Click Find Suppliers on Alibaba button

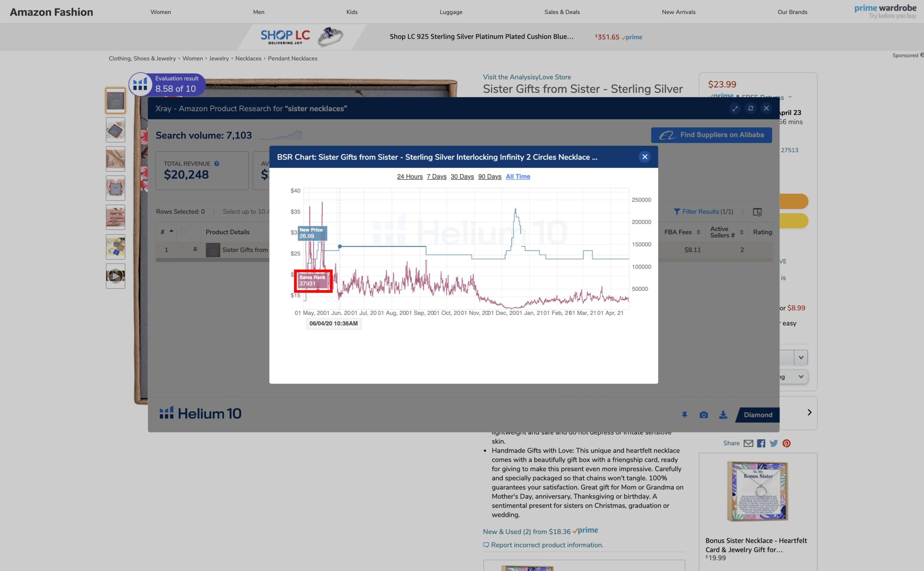pyautogui.click(x=711, y=135)
